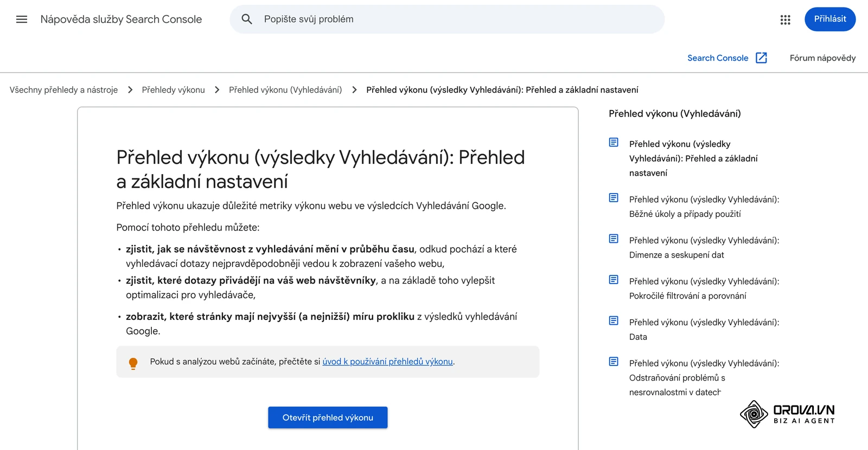
Task: Click the external link icon beside Search Console
Action: point(761,58)
